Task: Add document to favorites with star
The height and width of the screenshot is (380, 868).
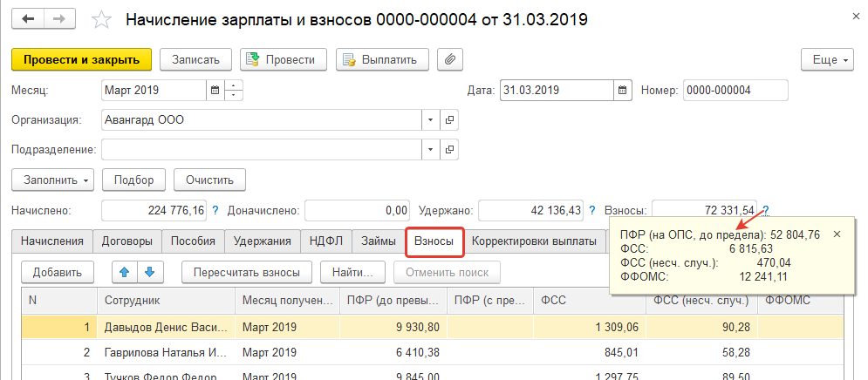Action: [x=102, y=20]
